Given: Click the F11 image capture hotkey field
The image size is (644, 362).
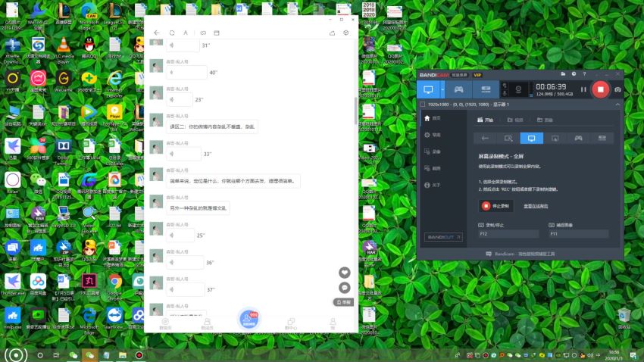Looking at the screenshot, I should pyautogui.click(x=578, y=233).
